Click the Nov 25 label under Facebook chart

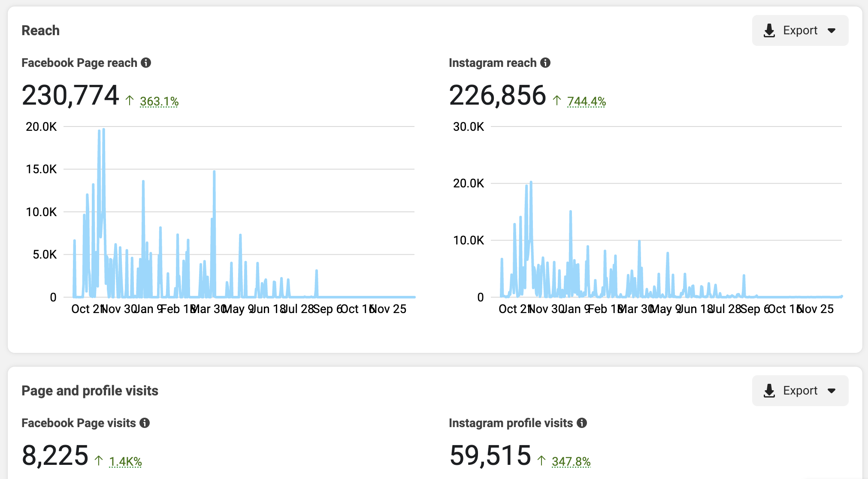tap(387, 309)
